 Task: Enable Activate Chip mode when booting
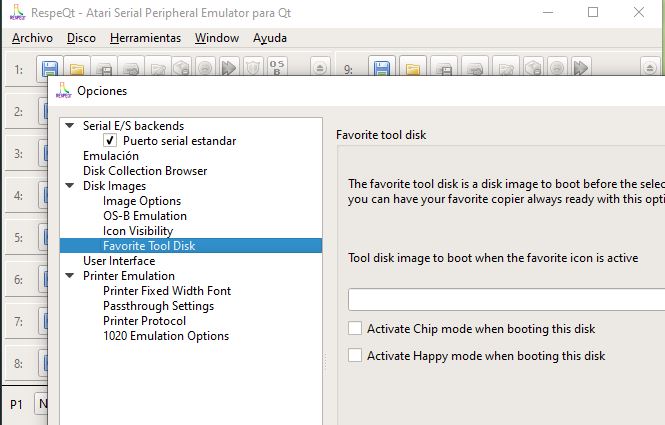click(x=355, y=328)
